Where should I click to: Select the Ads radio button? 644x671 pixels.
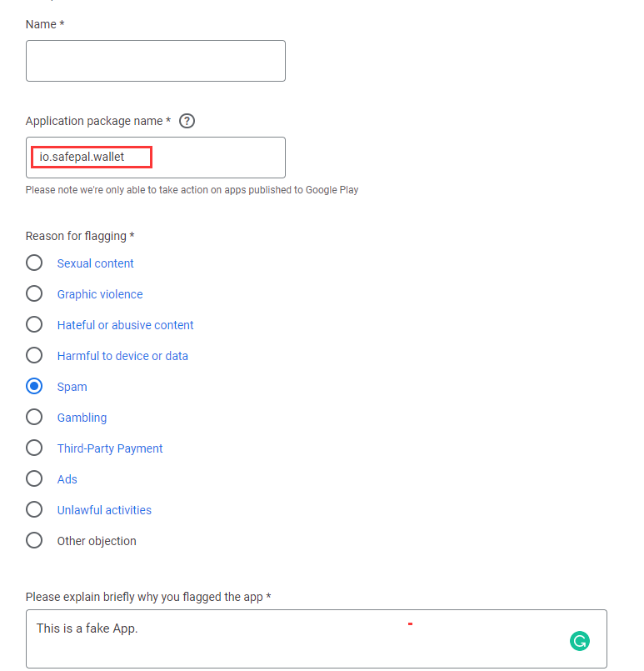pos(34,479)
